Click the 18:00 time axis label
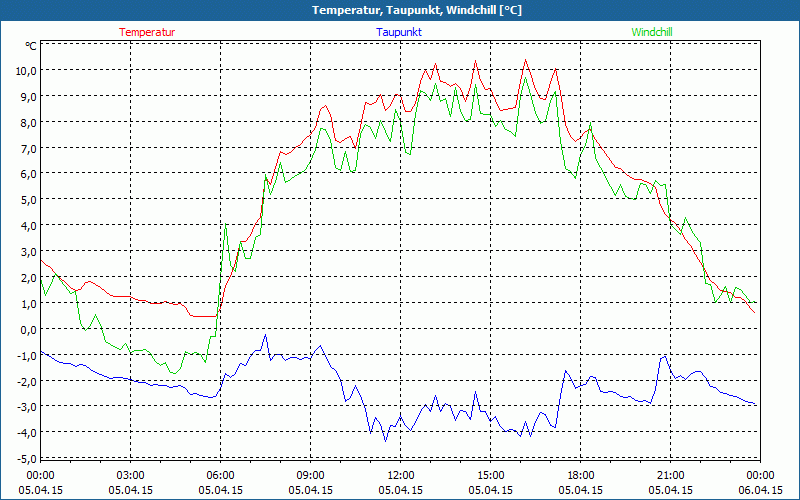Screen dimensions: 800x500 click(581, 476)
